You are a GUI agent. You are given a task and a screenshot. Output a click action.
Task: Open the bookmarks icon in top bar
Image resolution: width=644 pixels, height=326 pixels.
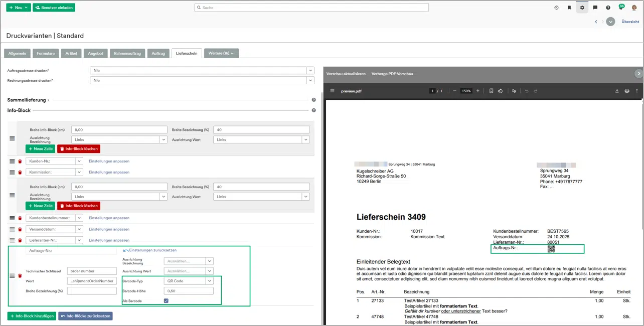coord(569,8)
